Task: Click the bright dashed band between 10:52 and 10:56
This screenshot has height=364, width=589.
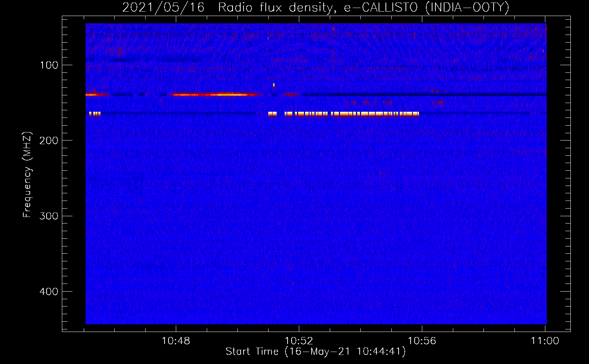Action: [x=352, y=114]
